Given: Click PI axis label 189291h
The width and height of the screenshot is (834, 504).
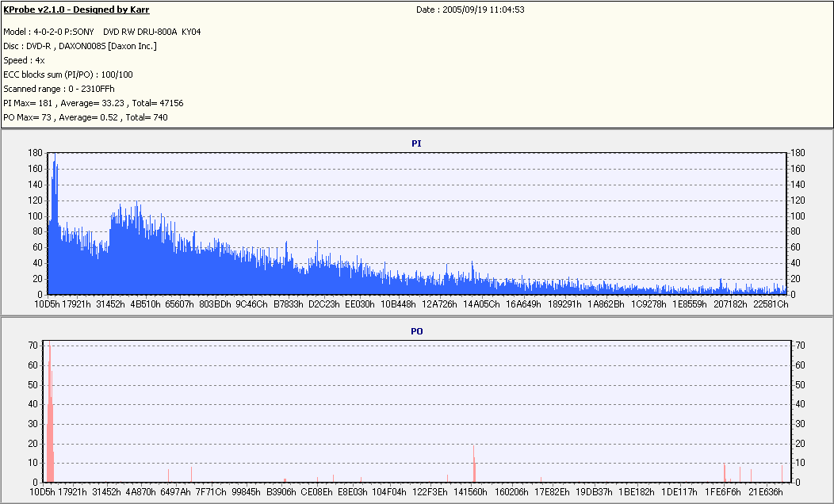Looking at the screenshot, I should tap(565, 304).
